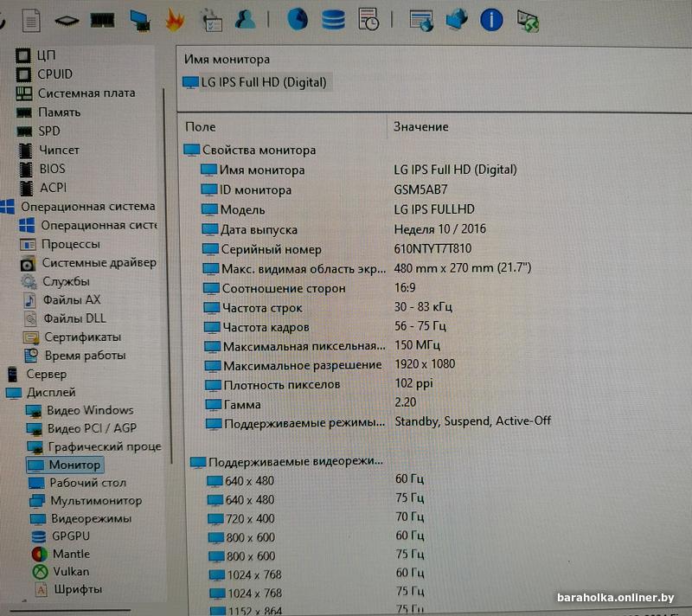Open Файлы DLL tree item
Viewport: 692px width, 616px height.
64,318
